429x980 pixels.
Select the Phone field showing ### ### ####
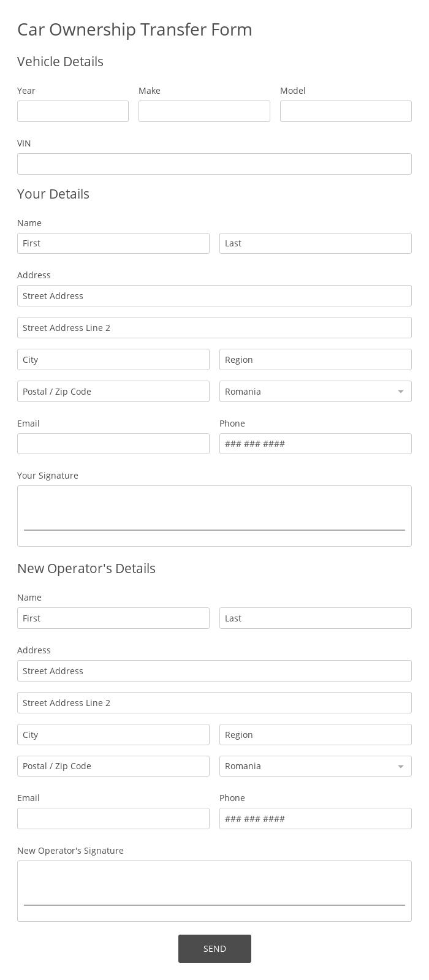[x=315, y=443]
